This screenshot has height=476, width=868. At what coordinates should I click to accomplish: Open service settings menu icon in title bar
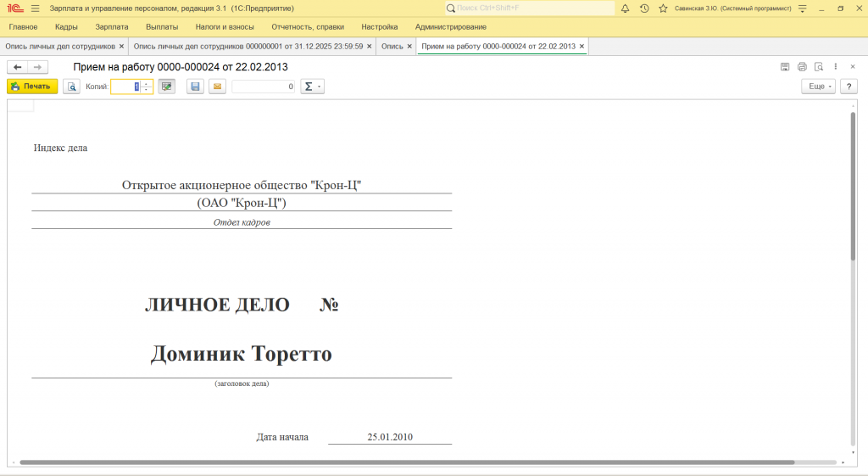tap(803, 8)
